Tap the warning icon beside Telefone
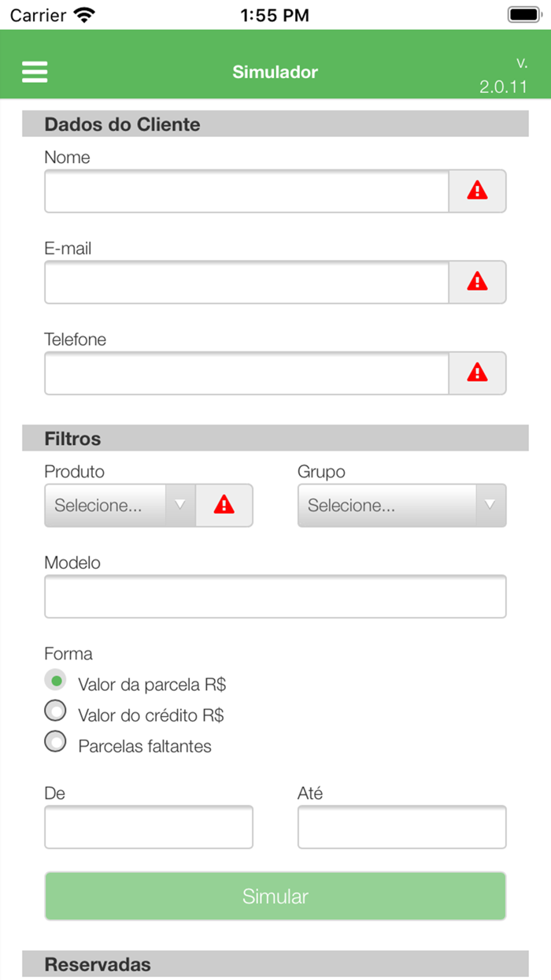Screen dimensions: 551x980 [477, 373]
